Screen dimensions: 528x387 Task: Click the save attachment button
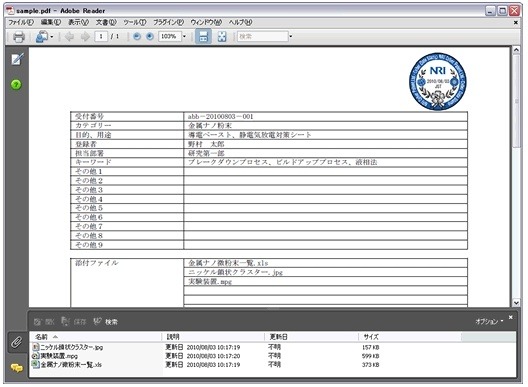coord(74,322)
